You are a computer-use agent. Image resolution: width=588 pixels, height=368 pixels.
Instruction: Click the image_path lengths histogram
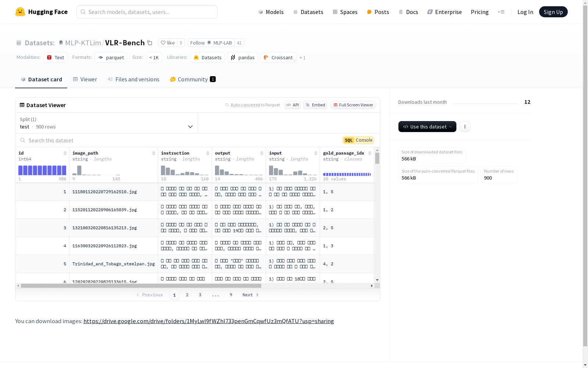point(96,170)
